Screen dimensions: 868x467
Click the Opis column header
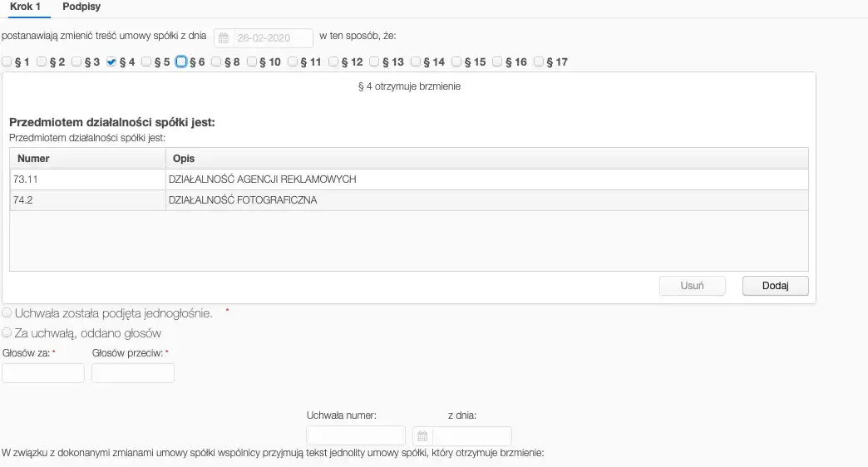pyautogui.click(x=486, y=158)
